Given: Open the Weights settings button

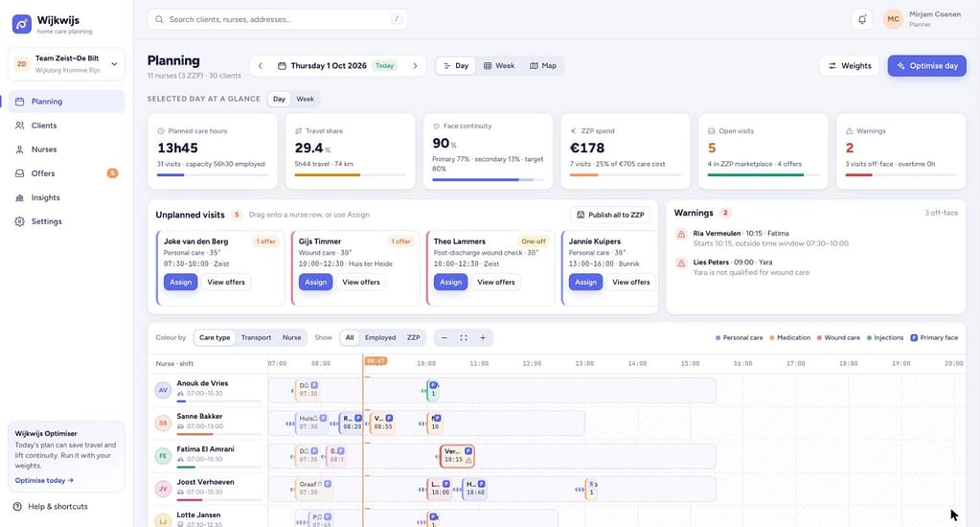Looking at the screenshot, I should tap(850, 66).
